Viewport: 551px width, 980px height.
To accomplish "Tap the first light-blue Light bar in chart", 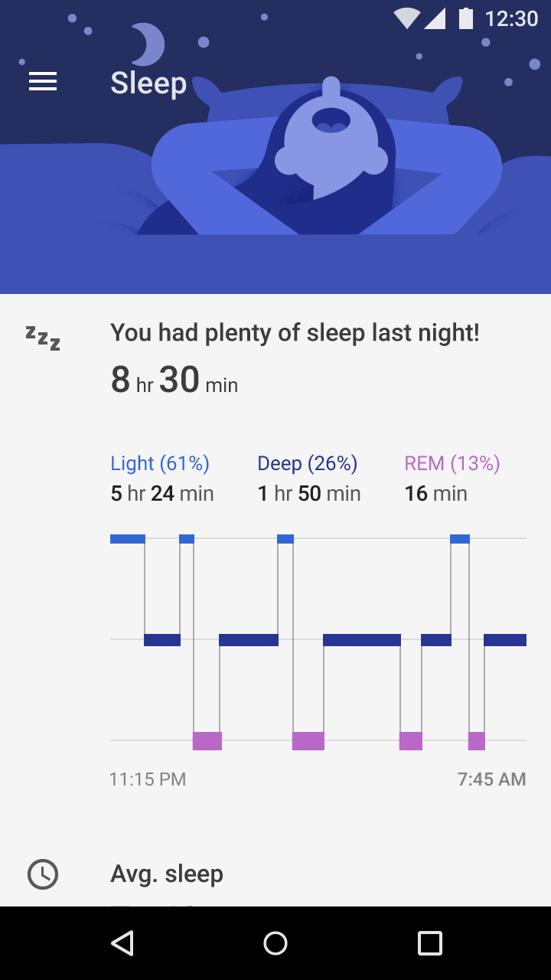I will [128, 539].
